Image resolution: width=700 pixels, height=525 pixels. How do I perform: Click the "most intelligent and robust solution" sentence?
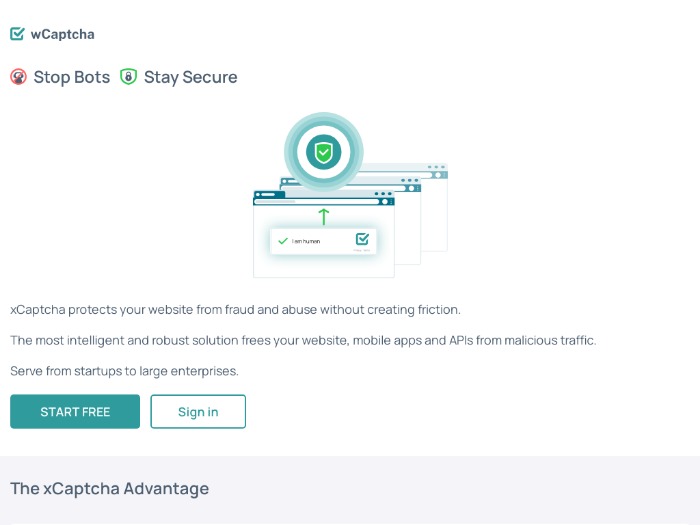303,341
